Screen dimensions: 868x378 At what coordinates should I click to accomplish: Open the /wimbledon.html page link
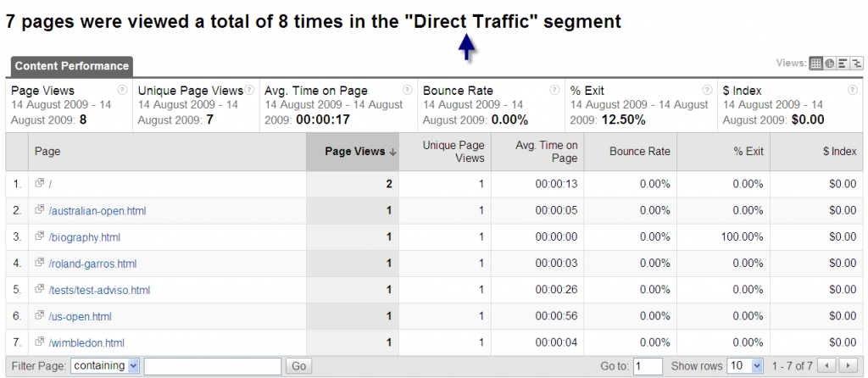point(86,343)
